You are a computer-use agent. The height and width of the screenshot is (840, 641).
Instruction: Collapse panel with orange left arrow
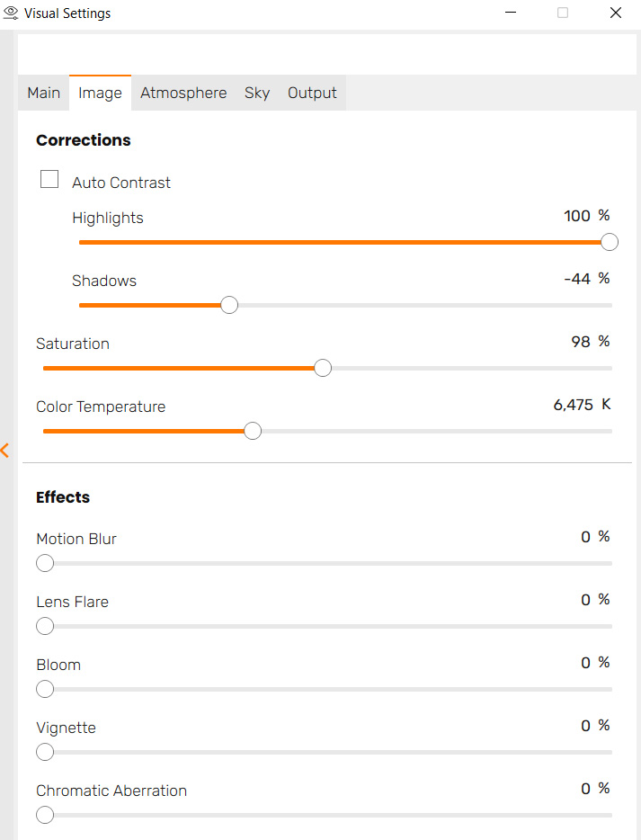tap(5, 450)
